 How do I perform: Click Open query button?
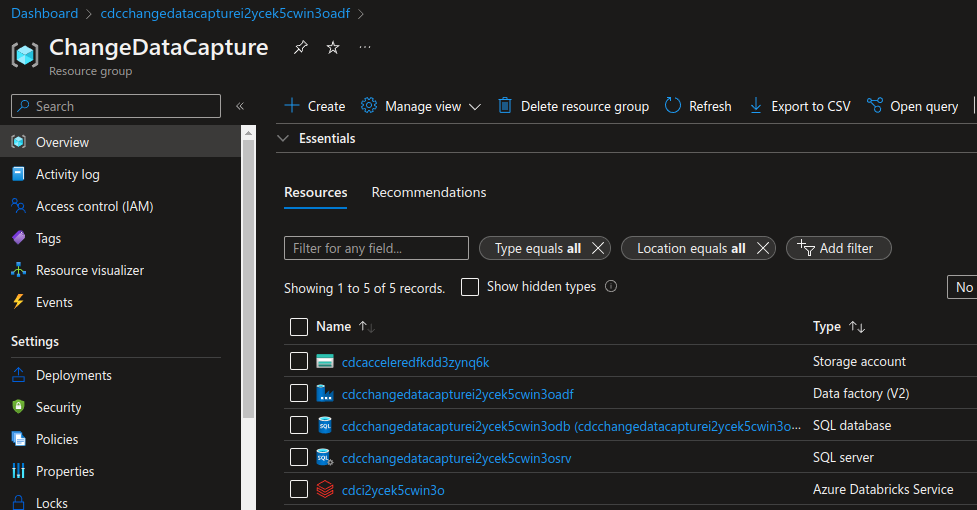coord(913,106)
